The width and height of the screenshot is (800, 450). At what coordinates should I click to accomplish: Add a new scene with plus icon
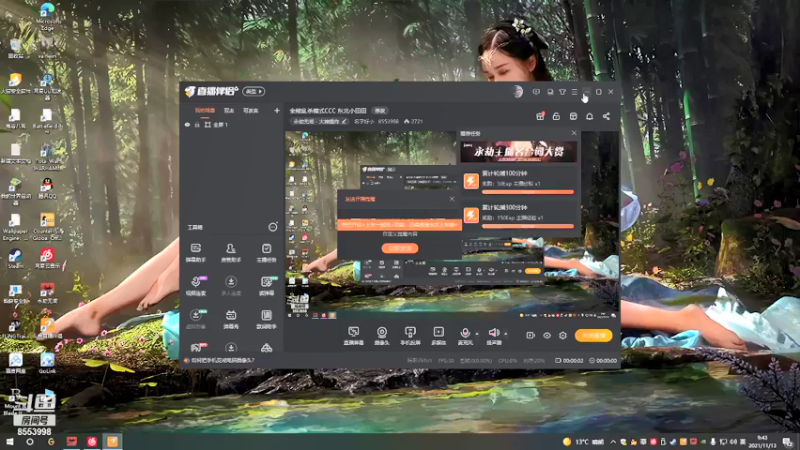pos(277,110)
